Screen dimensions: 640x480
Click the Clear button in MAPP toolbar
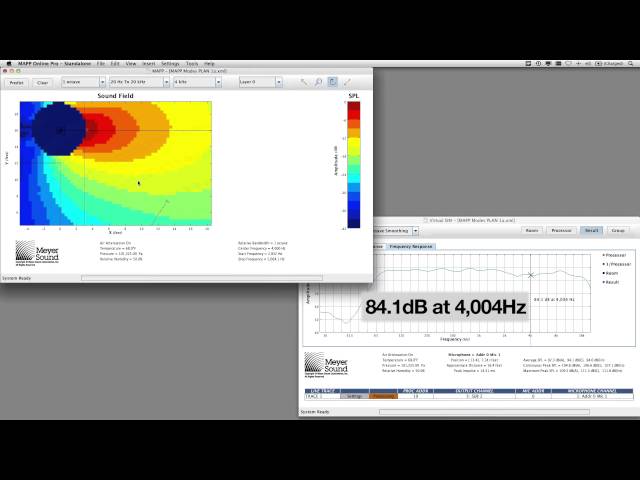click(x=42, y=82)
